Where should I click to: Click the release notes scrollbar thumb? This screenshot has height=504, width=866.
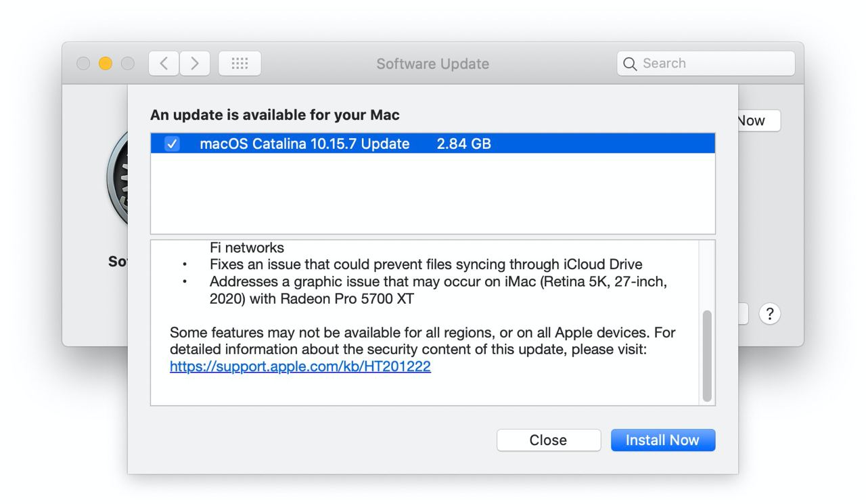[x=707, y=356]
